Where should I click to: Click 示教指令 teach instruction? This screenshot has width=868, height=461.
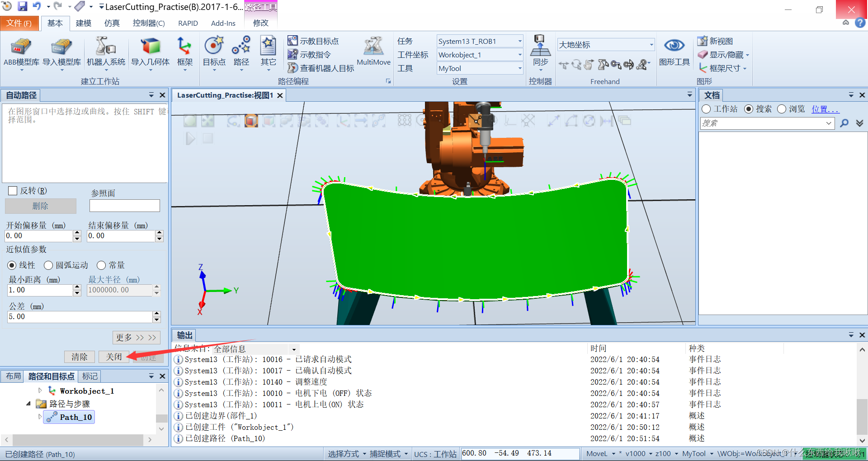[x=310, y=55]
